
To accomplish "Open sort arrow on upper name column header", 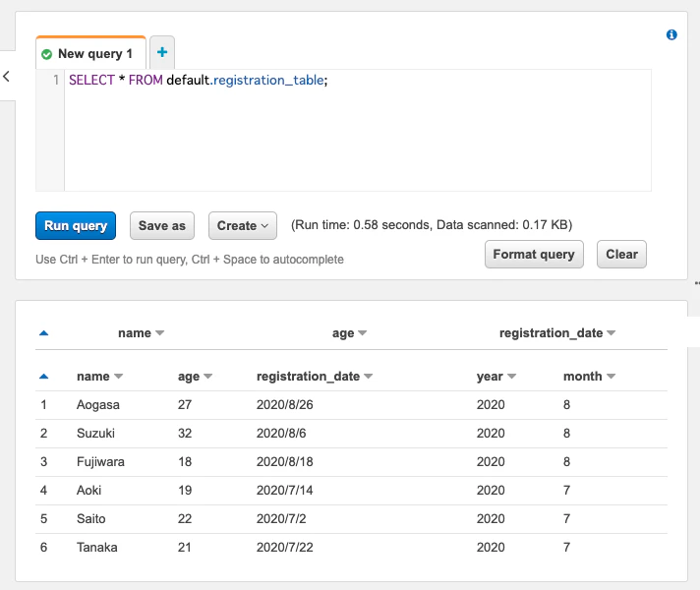I will (160, 333).
